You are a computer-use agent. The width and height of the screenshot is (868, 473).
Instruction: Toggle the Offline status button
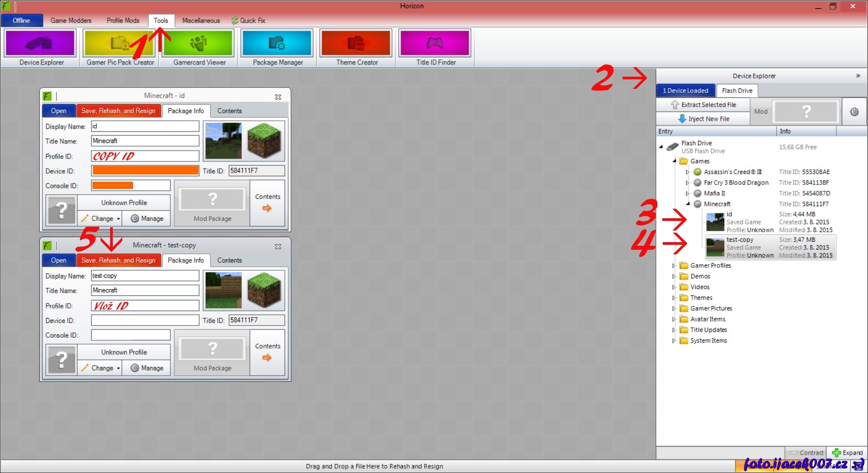point(22,20)
